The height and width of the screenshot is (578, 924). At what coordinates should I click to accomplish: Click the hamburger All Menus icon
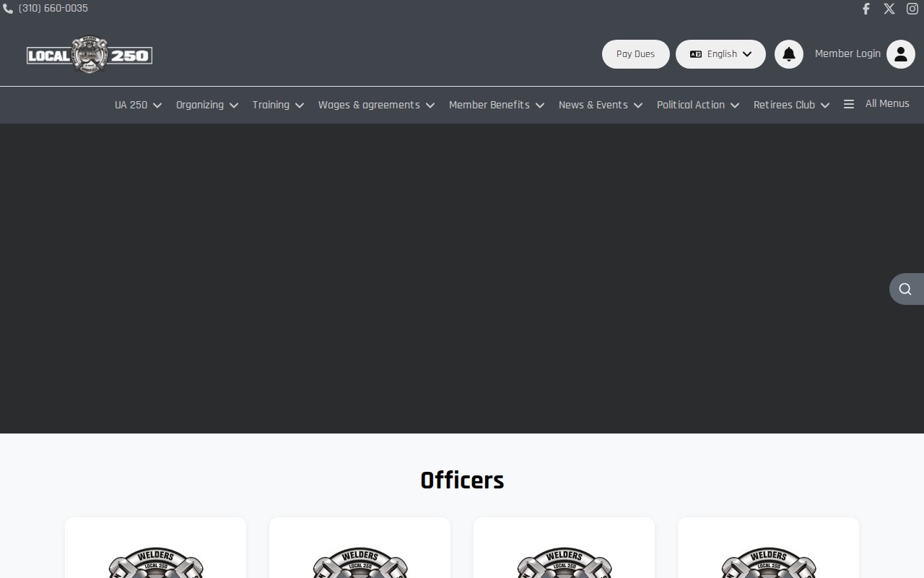click(x=849, y=104)
